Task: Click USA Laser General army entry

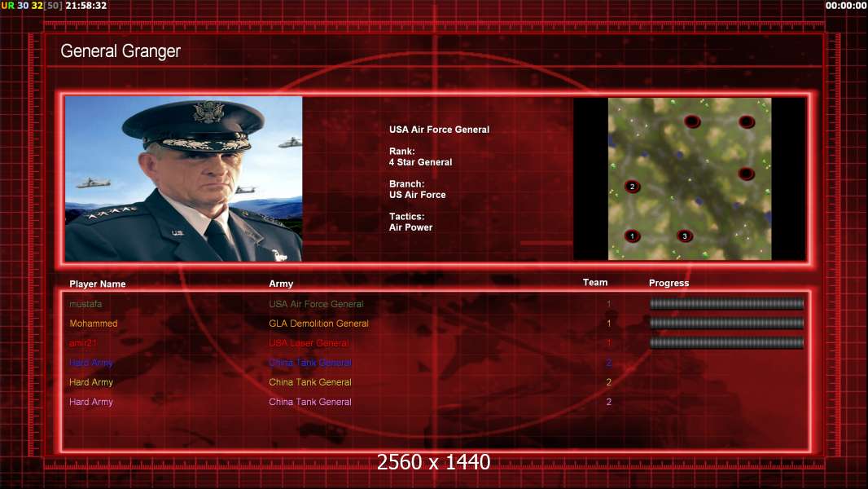Action: click(x=309, y=343)
